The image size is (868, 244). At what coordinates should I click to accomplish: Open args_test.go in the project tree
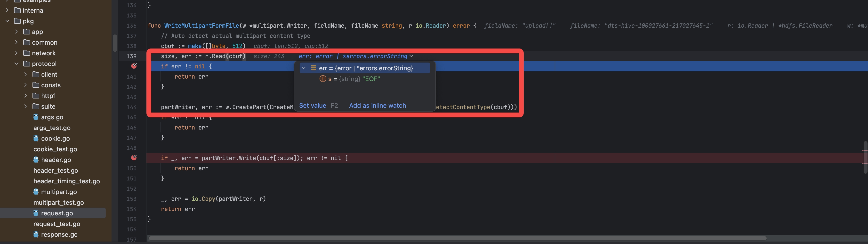(x=52, y=128)
